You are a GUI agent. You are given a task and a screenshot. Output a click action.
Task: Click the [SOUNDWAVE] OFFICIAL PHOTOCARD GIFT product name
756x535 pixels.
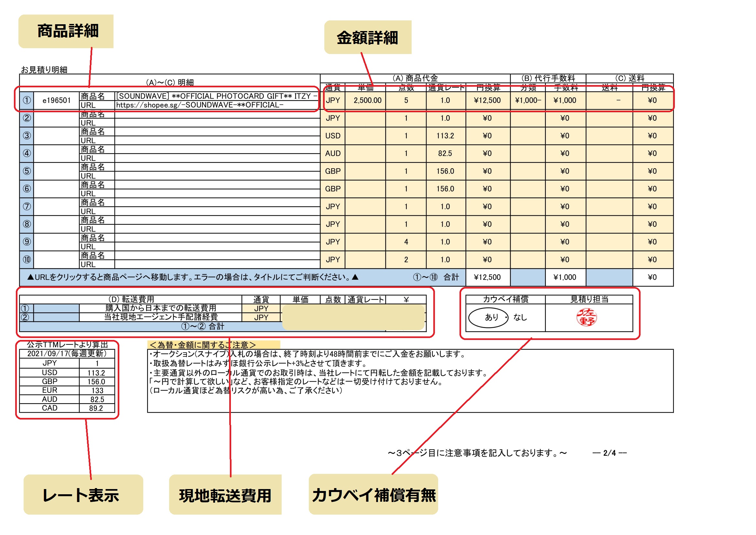tap(216, 96)
